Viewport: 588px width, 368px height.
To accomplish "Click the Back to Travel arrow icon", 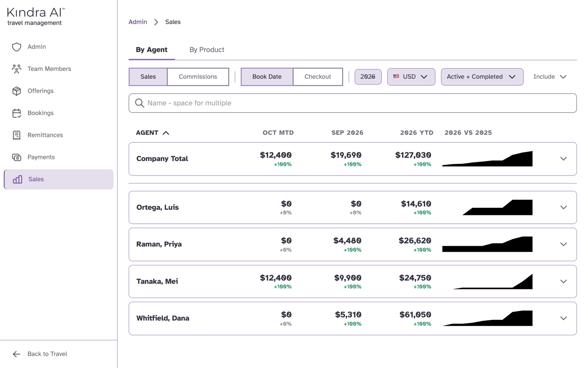I will 17,354.
